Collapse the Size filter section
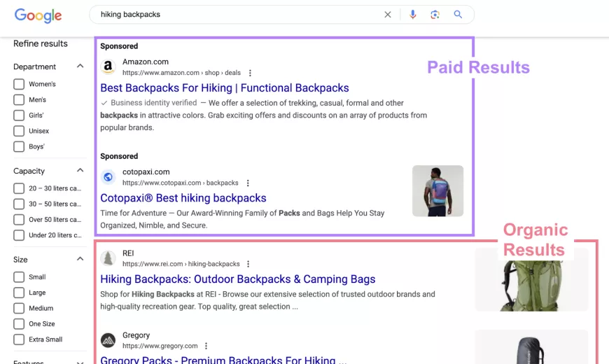The width and height of the screenshot is (609, 364). click(x=80, y=259)
